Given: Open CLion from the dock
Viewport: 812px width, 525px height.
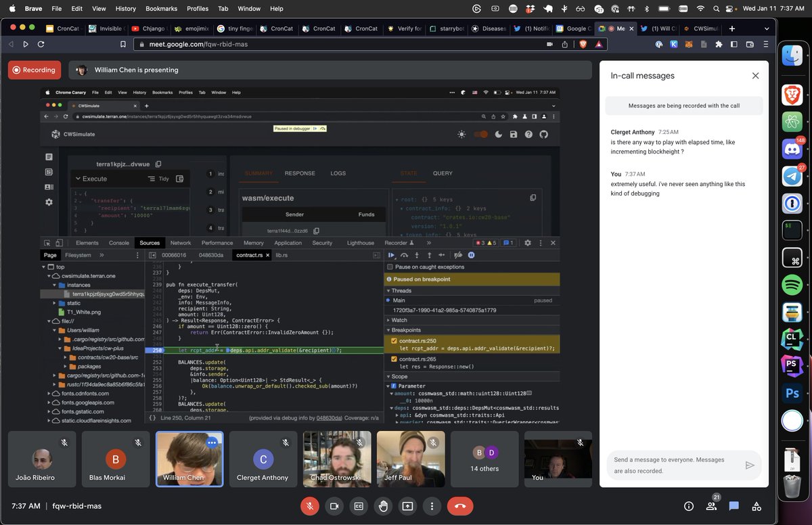Looking at the screenshot, I should tap(792, 339).
